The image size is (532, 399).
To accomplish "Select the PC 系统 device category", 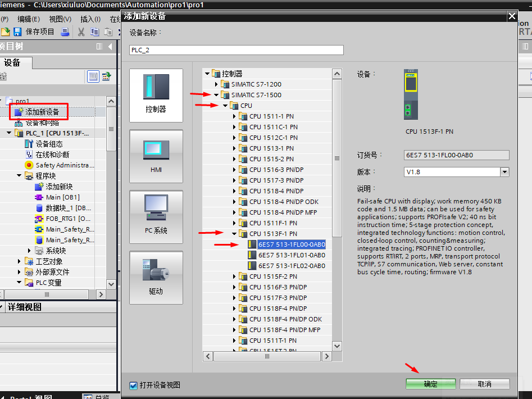I will coord(156,216).
